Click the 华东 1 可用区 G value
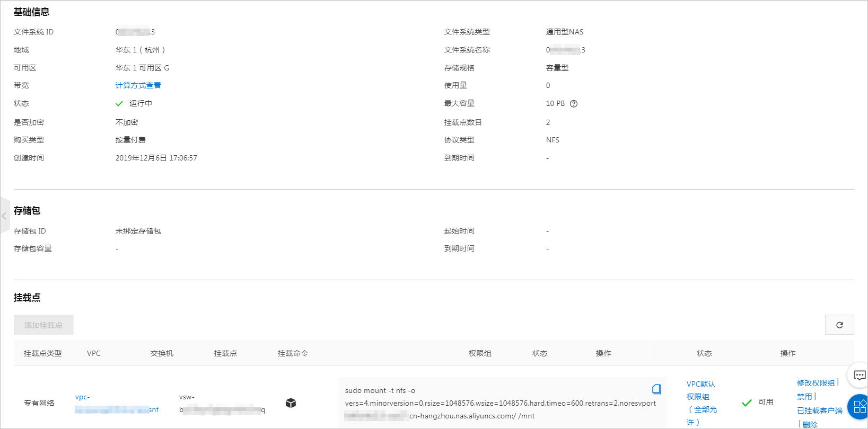This screenshot has width=868, height=429. (x=143, y=68)
